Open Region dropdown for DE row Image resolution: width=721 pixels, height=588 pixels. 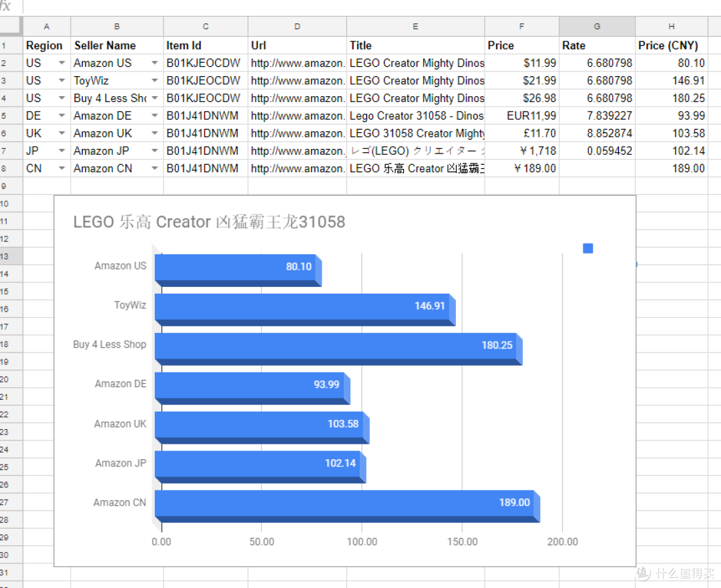tap(61, 115)
